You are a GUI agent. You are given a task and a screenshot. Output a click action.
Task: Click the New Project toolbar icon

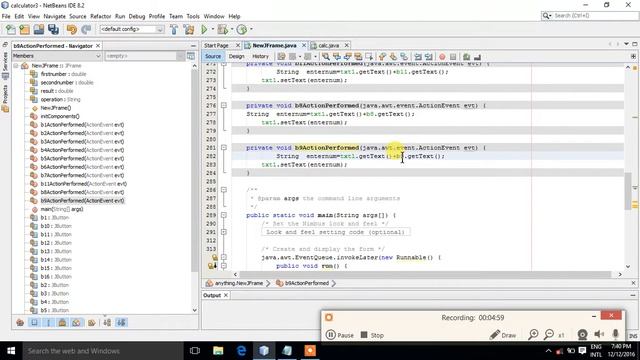pos(24,29)
